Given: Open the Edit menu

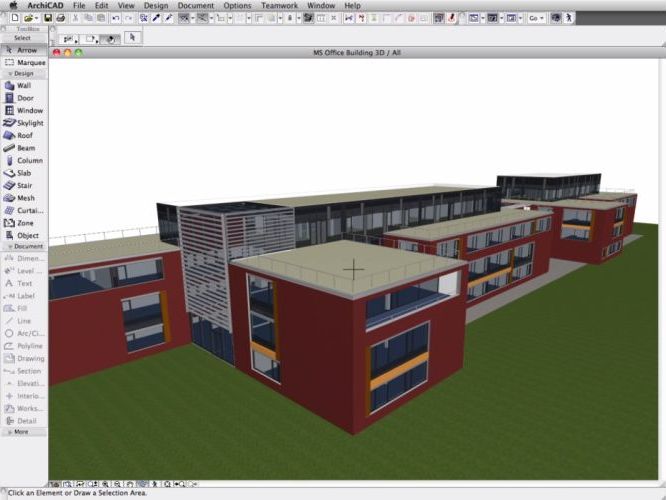Looking at the screenshot, I should click(102, 6).
